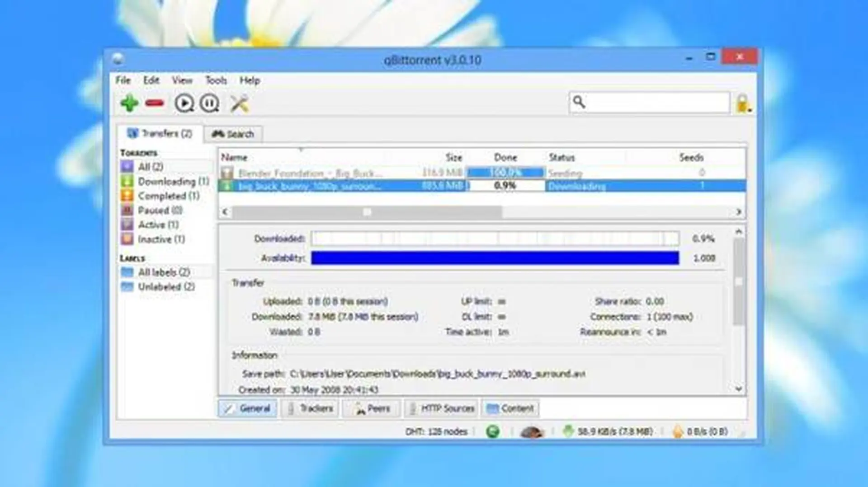Screen dimensions: 868x487
Task: Click the Downloading status of selected torrent
Action: (x=576, y=186)
